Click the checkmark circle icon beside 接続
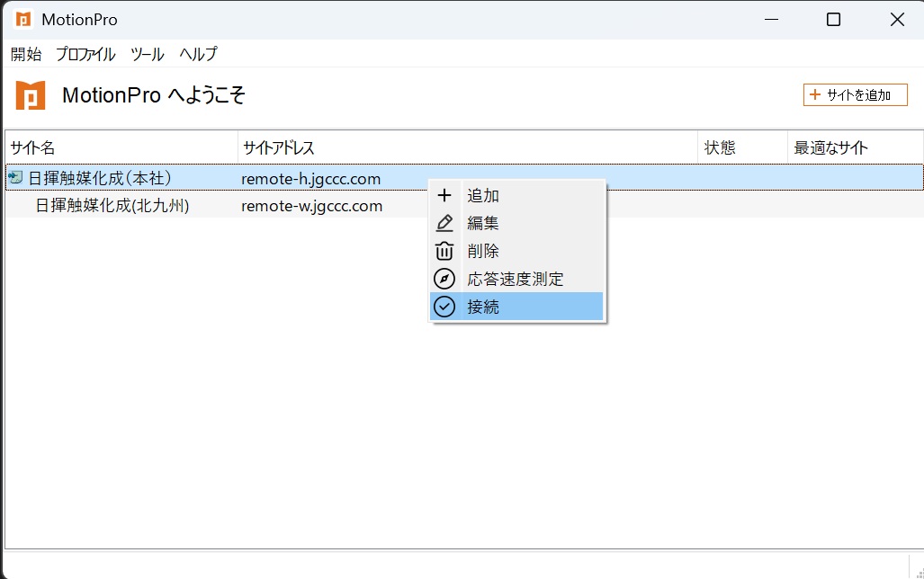The image size is (924, 579). point(444,307)
